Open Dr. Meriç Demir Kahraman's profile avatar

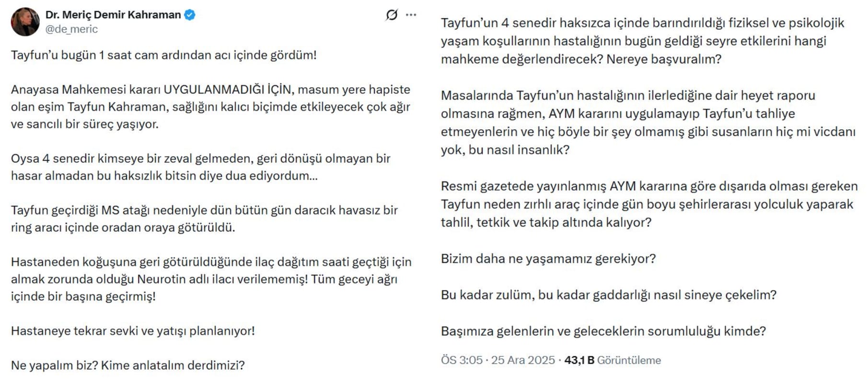tap(26, 21)
